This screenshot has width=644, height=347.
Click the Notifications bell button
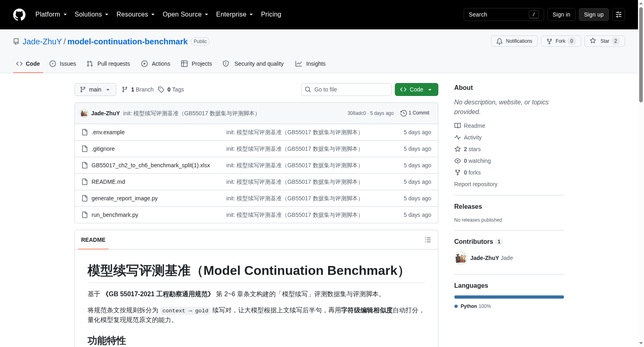pos(514,41)
